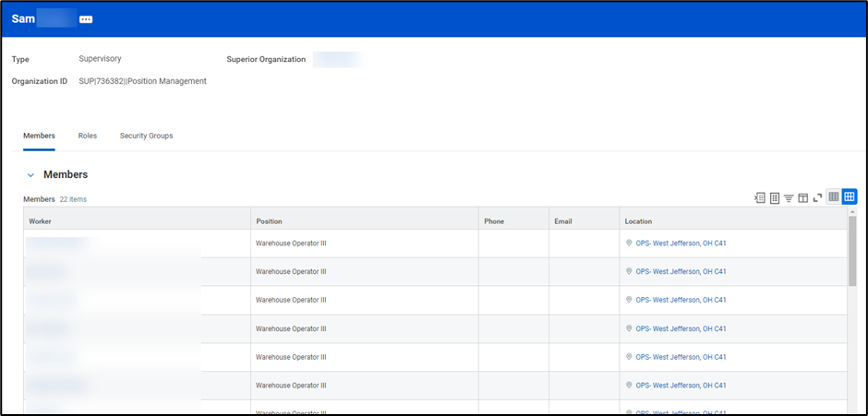
Task: Click the Location column header
Action: 638,221
